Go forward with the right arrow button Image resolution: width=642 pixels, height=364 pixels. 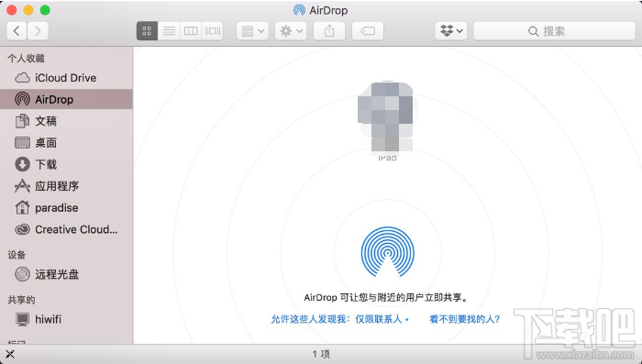point(39,31)
